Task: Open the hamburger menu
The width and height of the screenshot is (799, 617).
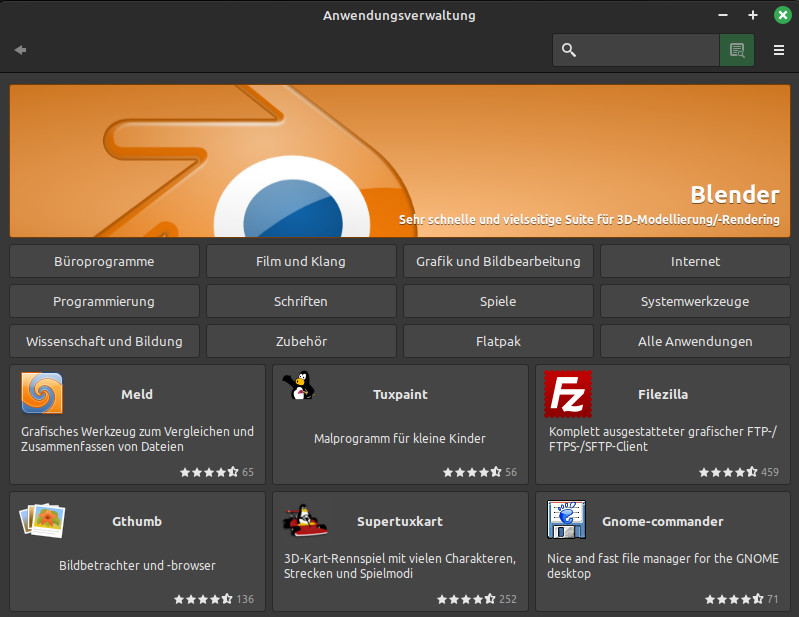Action: click(779, 50)
